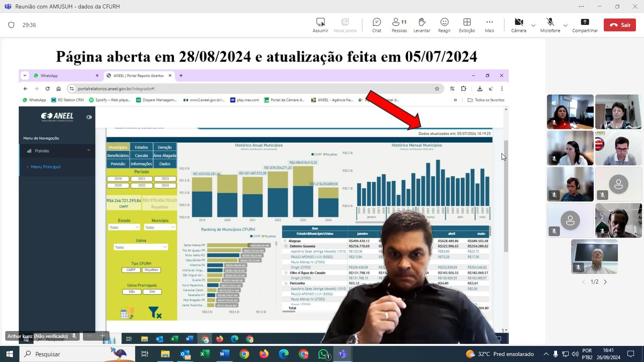Show the Pessoas participants list
Viewport: 644px width, 362px height.
click(399, 25)
